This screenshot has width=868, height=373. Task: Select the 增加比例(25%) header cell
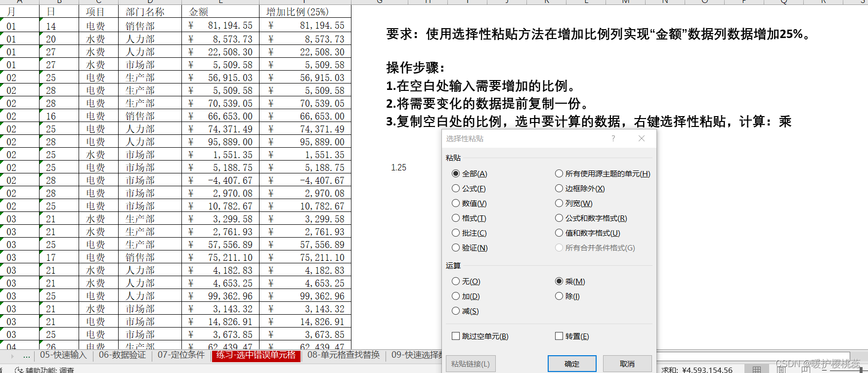coord(305,12)
